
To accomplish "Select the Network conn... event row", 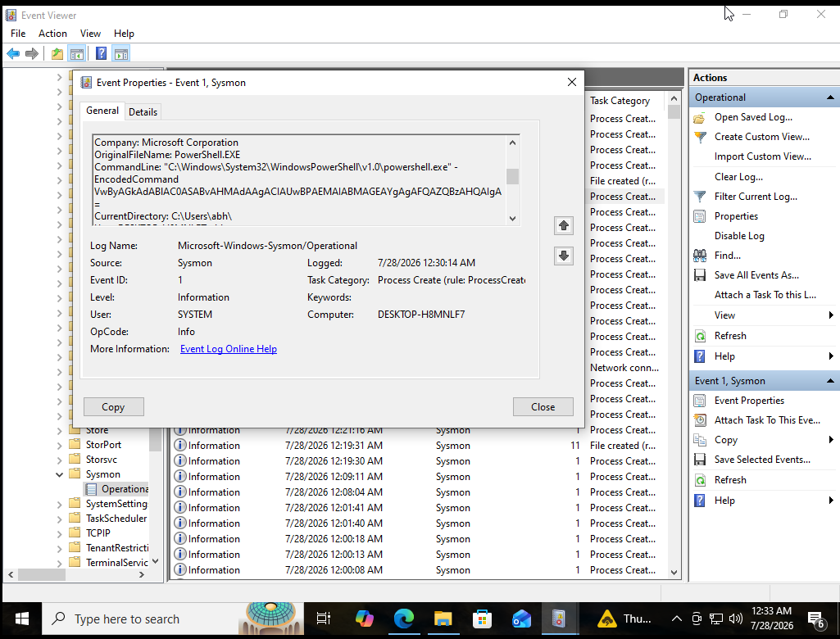I will point(624,368).
